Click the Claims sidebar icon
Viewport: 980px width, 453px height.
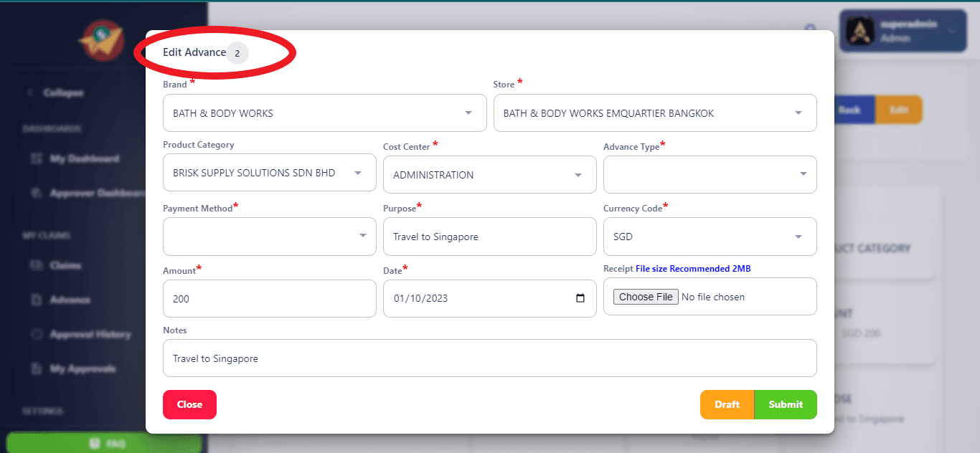pos(37,265)
